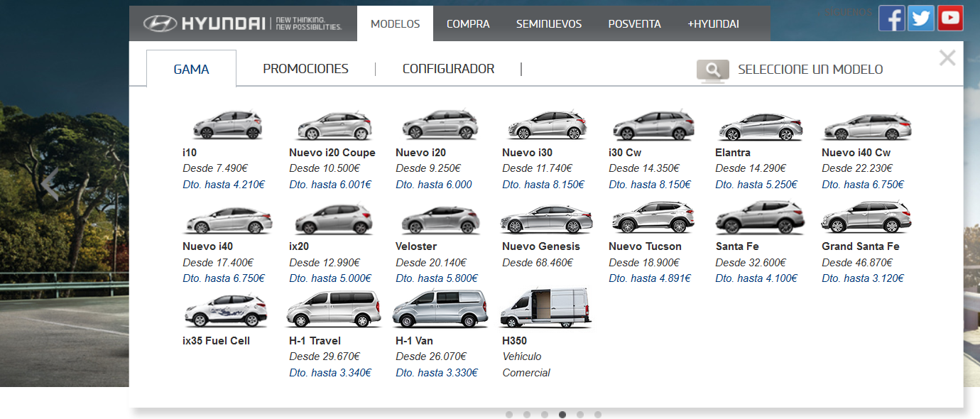
Task: Select the Elantra car image
Action: click(759, 126)
